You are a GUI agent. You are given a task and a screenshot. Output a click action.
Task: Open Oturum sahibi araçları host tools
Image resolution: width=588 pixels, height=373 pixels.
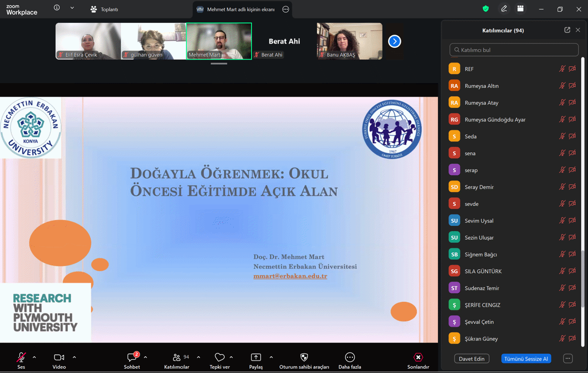pos(304,358)
